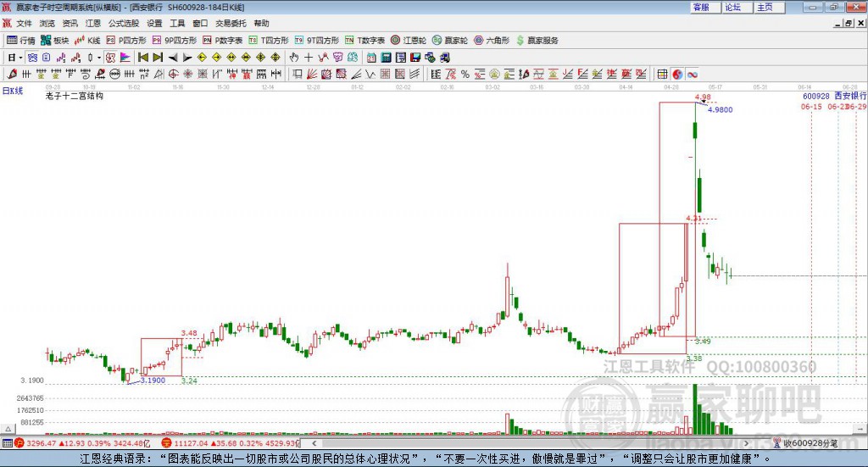
Task: Open the calculator icon
Action: tap(386, 58)
